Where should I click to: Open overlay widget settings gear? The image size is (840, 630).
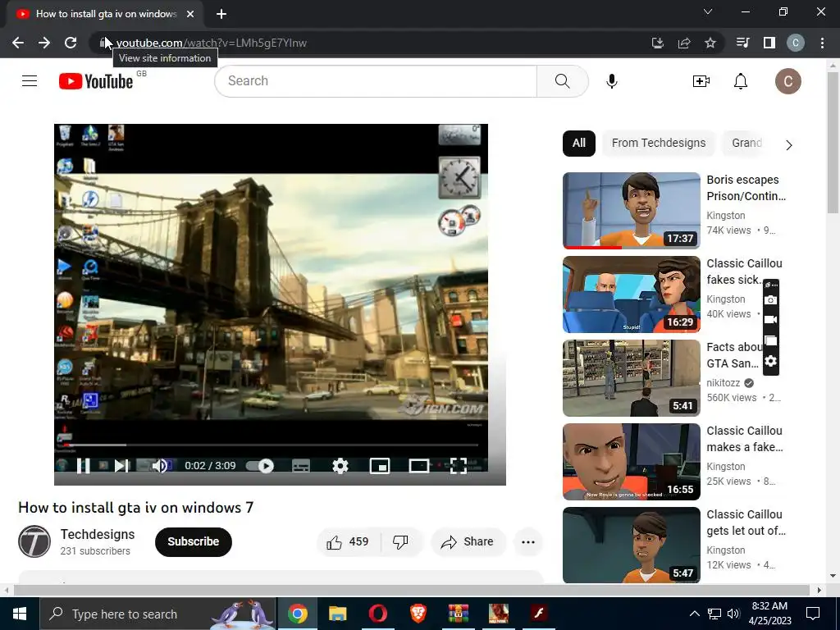770,361
